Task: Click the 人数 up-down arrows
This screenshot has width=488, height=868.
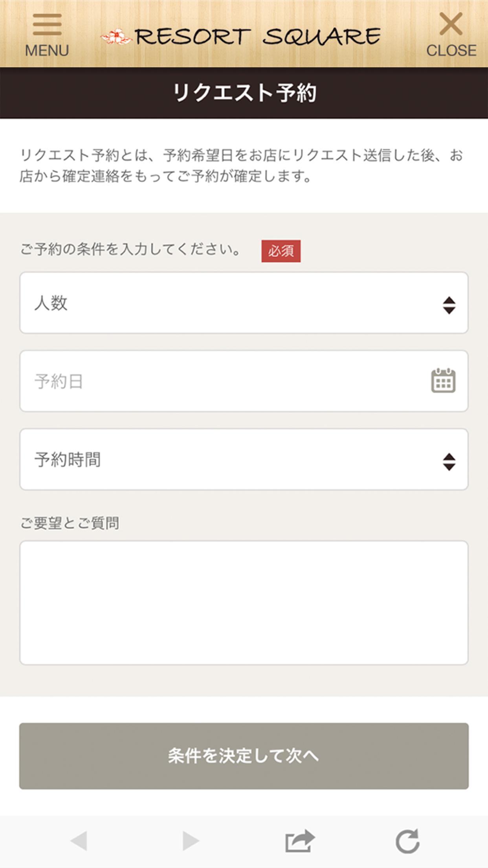Action: (449, 305)
